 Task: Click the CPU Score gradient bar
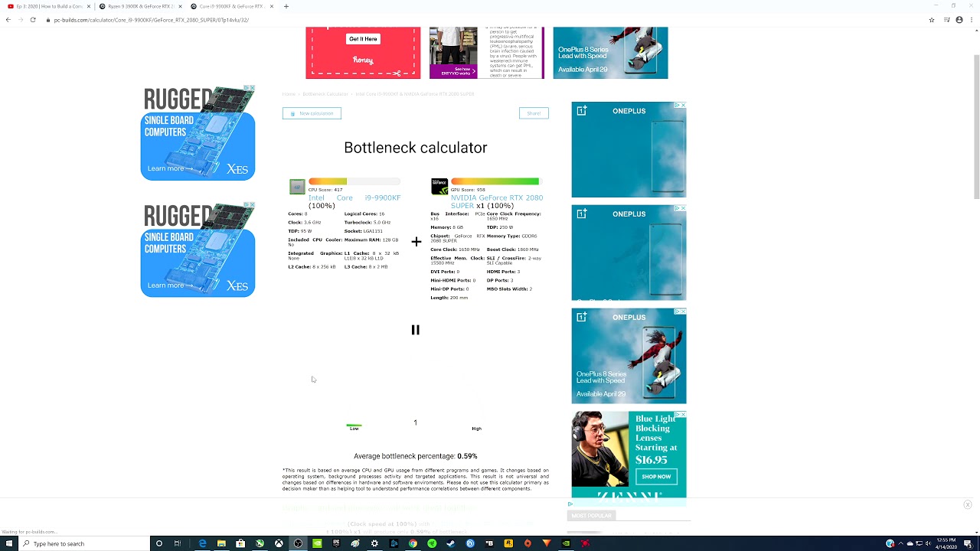pos(354,181)
